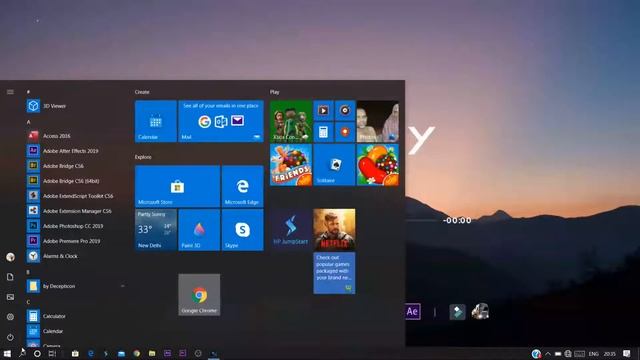Image resolution: width=640 pixels, height=360 pixels.
Task: Open the small Groove Music tile
Action: point(345,111)
